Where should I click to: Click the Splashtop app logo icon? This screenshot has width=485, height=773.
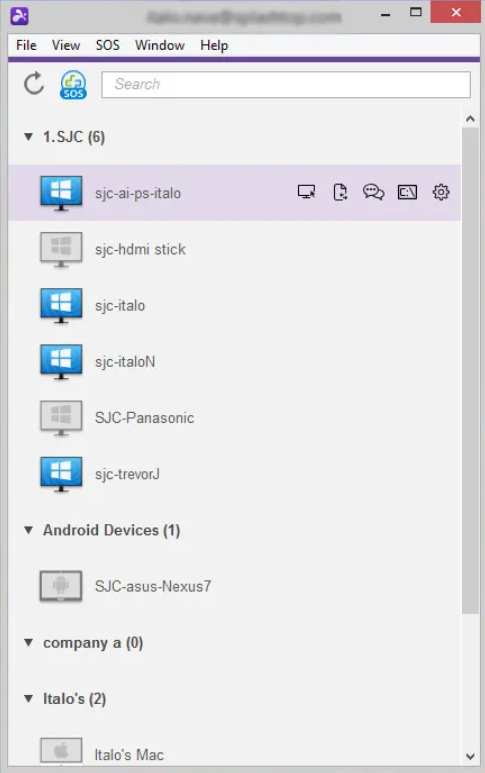pos(19,16)
